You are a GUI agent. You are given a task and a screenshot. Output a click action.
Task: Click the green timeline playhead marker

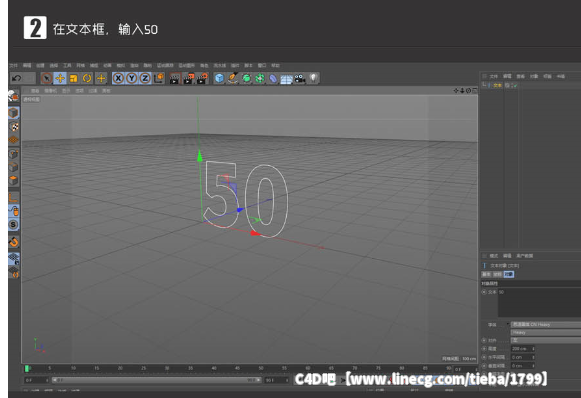pyautogui.click(x=27, y=368)
